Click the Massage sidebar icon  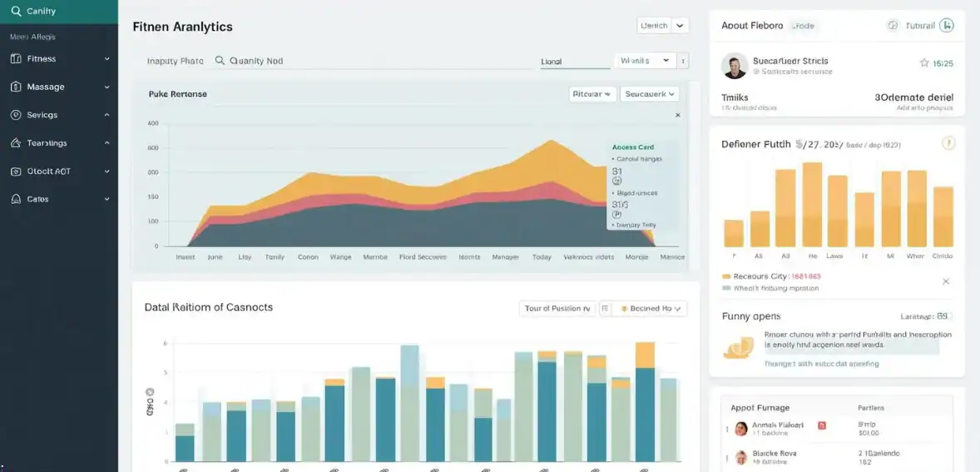pyautogui.click(x=15, y=87)
